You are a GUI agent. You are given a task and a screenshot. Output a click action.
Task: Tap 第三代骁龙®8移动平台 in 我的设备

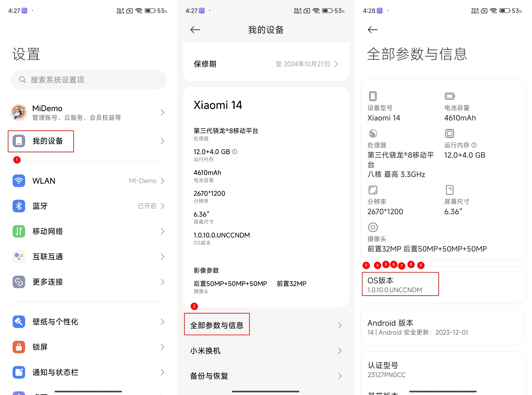pyautogui.click(x=226, y=131)
